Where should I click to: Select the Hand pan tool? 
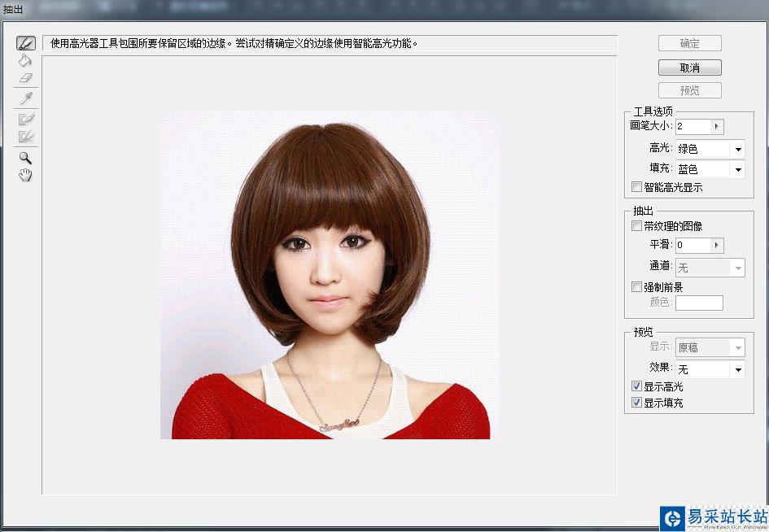click(25, 175)
